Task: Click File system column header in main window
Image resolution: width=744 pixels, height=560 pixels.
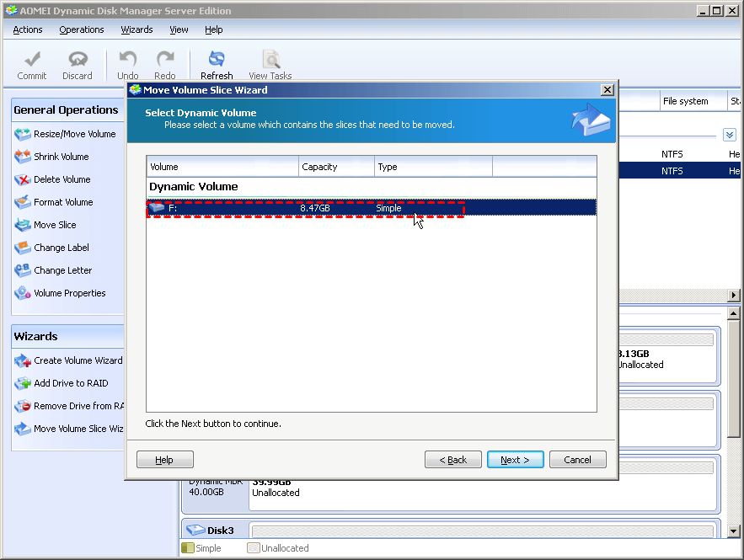Action: (x=693, y=101)
